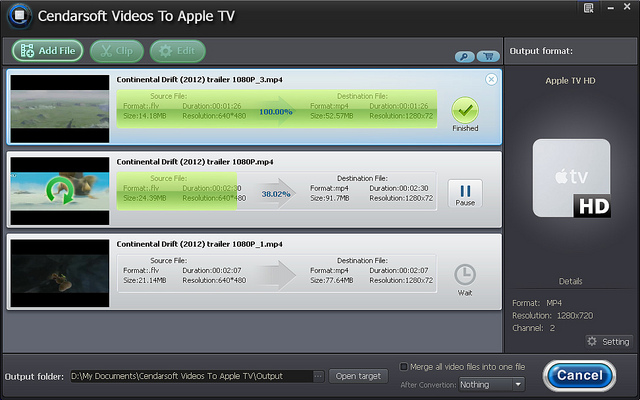Select thumbnail of trailer 1080P_1.mp4
This screenshot has width=640, height=400.
coord(60,273)
